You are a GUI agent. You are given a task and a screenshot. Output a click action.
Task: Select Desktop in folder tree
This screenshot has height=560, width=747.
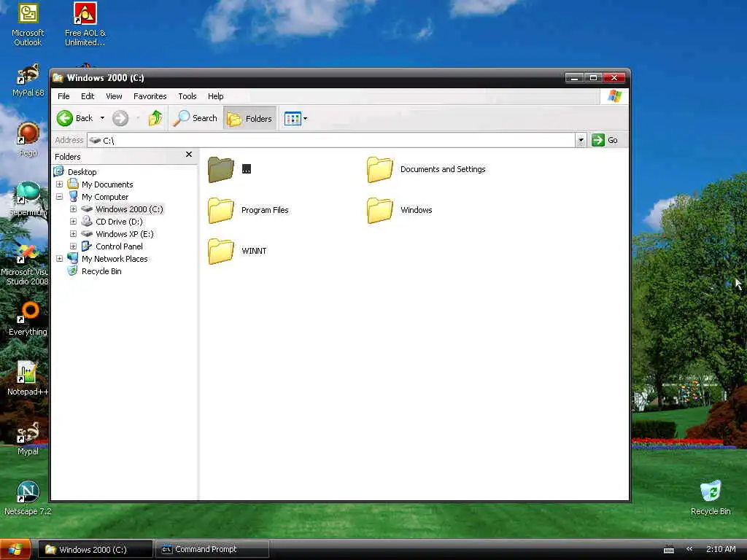coord(82,172)
